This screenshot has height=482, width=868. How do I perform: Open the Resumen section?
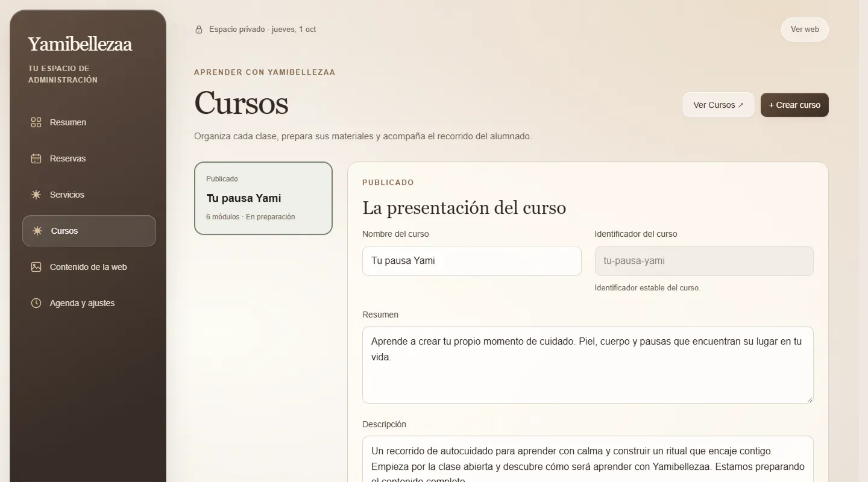pyautogui.click(x=89, y=122)
